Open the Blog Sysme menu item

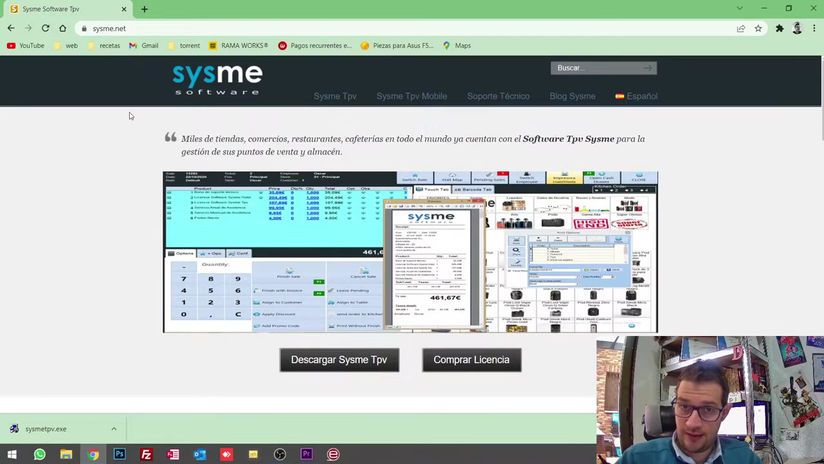(x=572, y=96)
